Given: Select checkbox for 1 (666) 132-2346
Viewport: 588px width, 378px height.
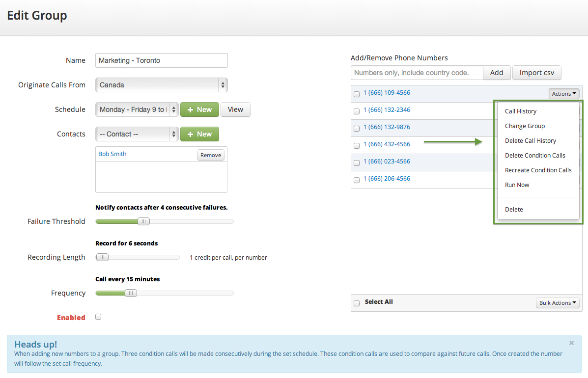Looking at the screenshot, I should (357, 111).
